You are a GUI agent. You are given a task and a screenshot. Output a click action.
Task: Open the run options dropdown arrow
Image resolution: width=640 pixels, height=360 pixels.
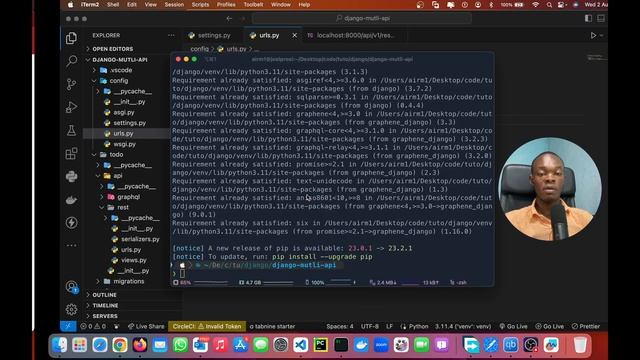pyautogui.click(x=601, y=36)
